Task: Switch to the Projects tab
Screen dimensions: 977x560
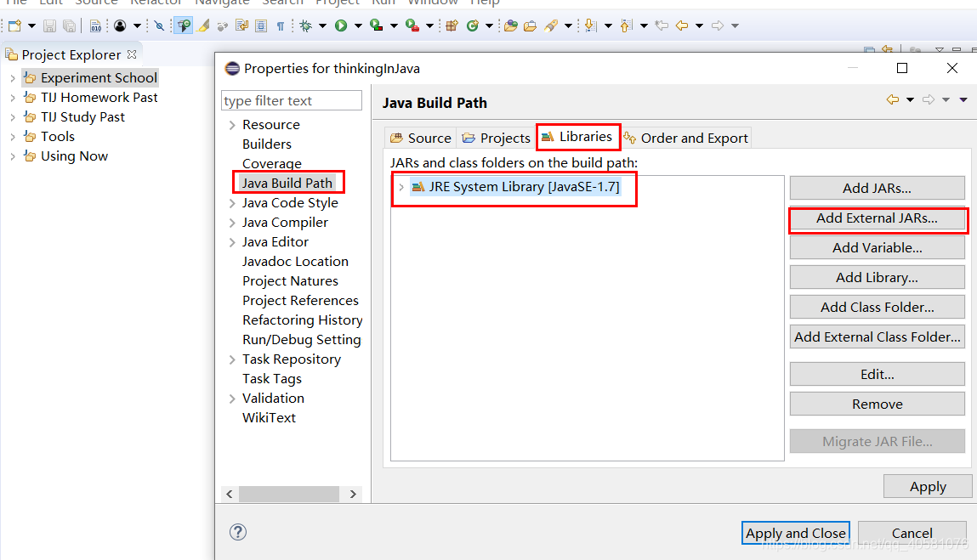Action: click(x=496, y=138)
